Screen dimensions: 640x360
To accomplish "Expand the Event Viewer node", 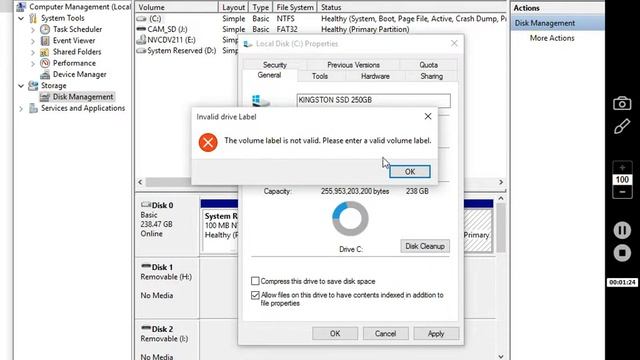I will (x=33, y=41).
